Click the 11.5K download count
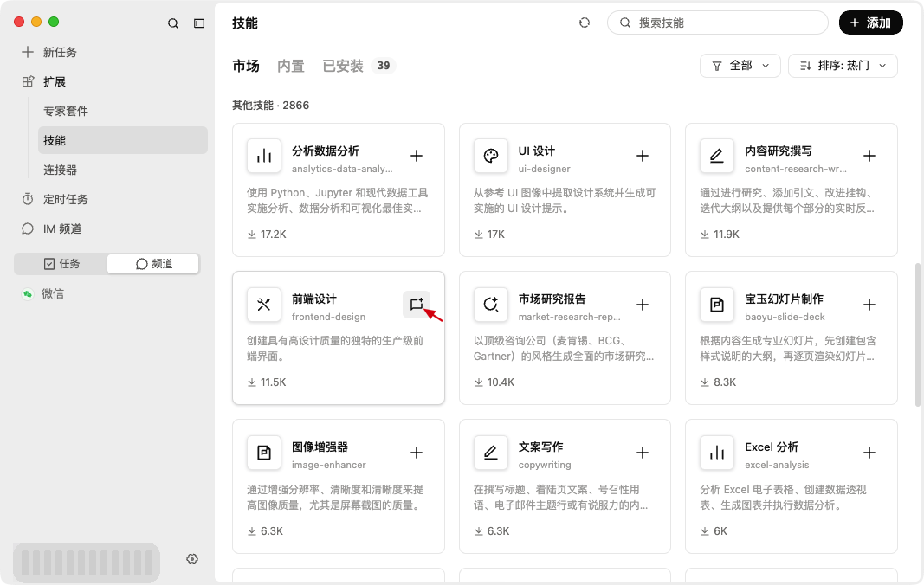This screenshot has height=585, width=924. (x=273, y=382)
